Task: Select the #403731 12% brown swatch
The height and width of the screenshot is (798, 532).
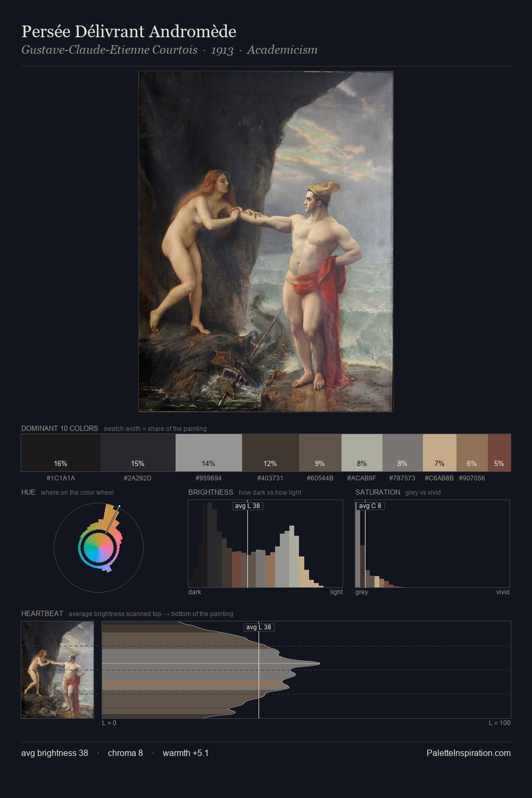Action: click(x=270, y=453)
